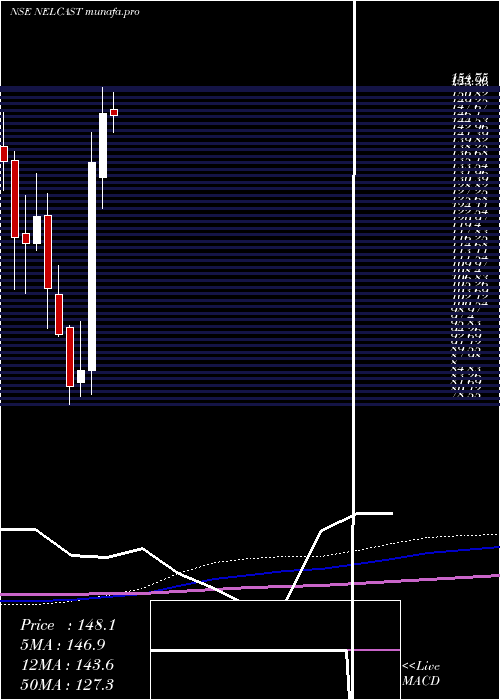Select the 50MA : 127.3 value

click(67, 684)
